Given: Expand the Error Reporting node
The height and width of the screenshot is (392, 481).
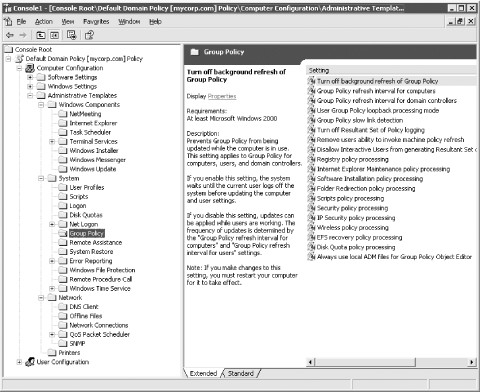Looking at the screenshot, I should (52, 261).
